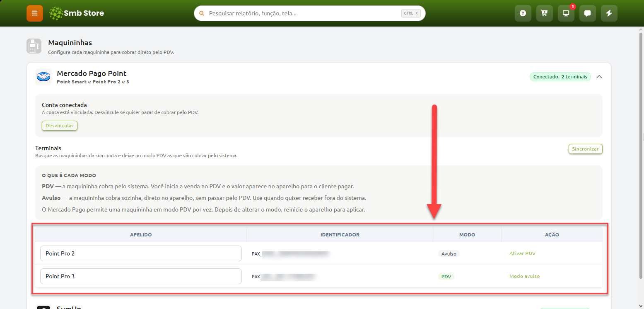Image resolution: width=644 pixels, height=309 pixels.
Task: Edit the Point Pro 2 nickname field
Action: coord(141,253)
